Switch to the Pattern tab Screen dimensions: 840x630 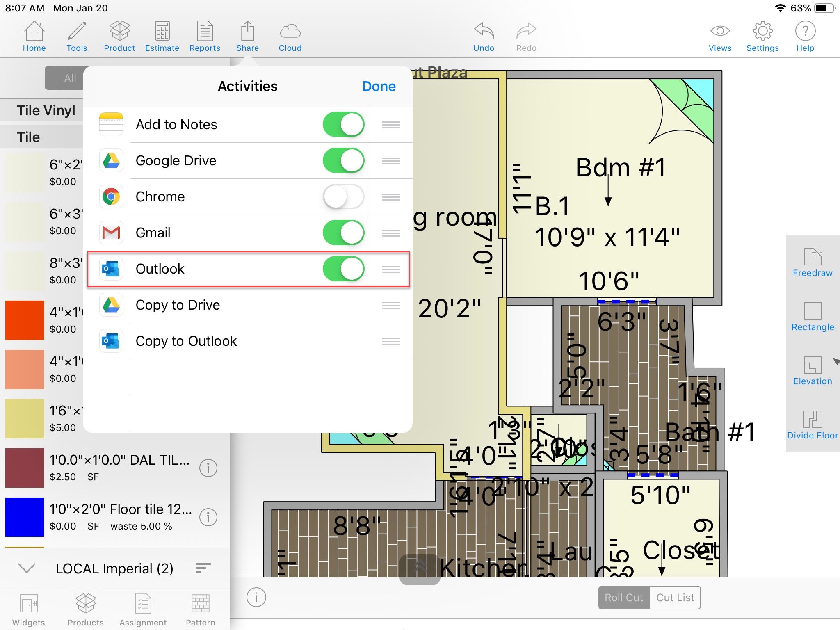200,609
